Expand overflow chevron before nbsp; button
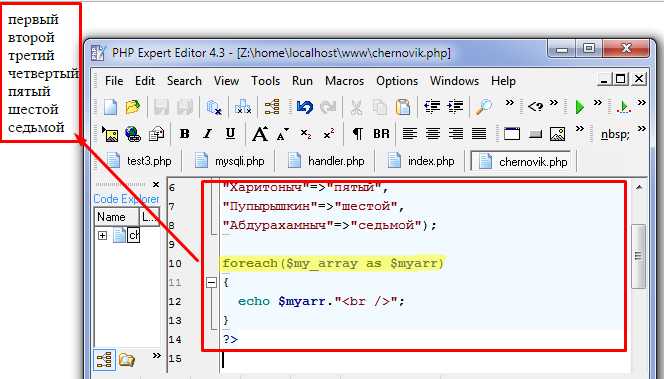 (580, 128)
